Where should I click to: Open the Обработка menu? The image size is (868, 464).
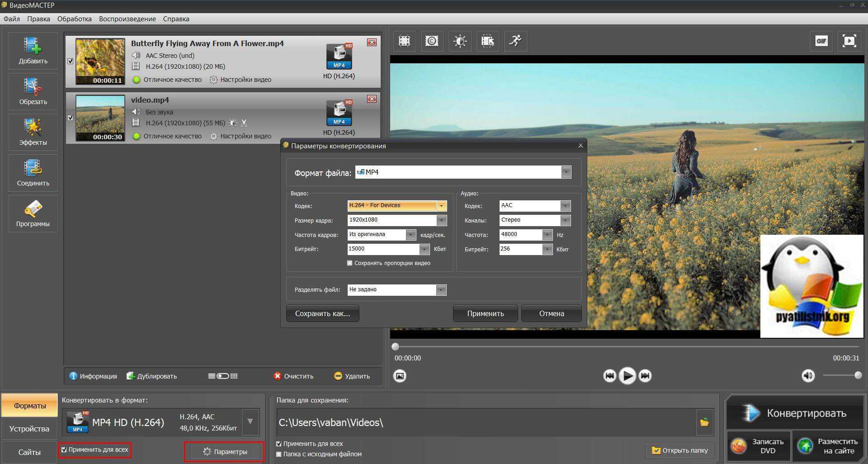point(74,19)
